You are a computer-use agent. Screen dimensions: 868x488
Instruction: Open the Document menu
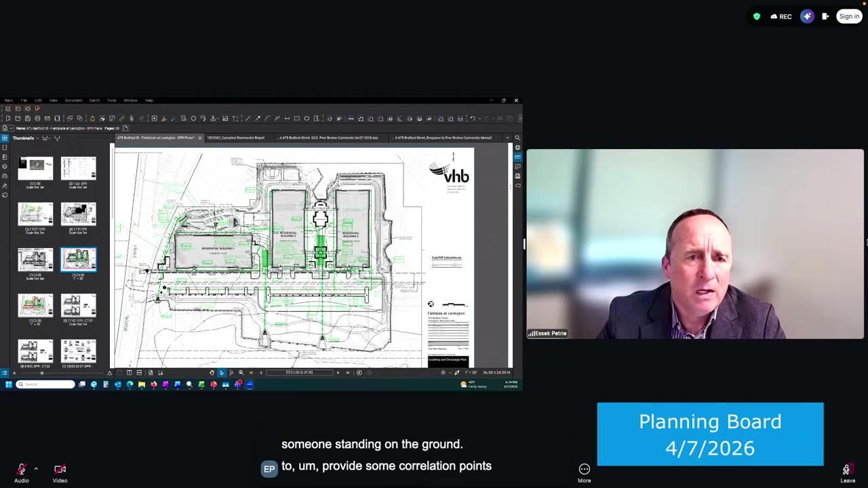coord(73,100)
